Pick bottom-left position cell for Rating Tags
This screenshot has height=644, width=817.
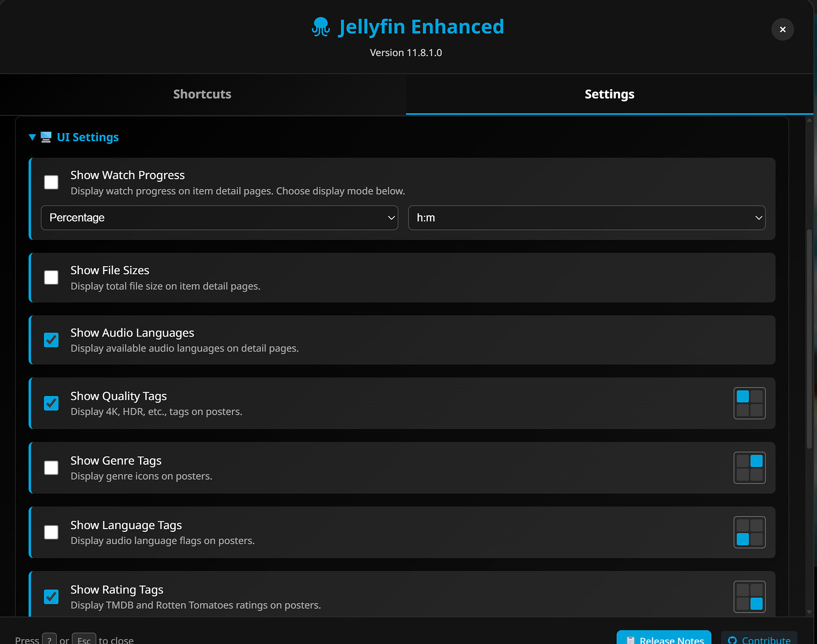[x=743, y=604]
